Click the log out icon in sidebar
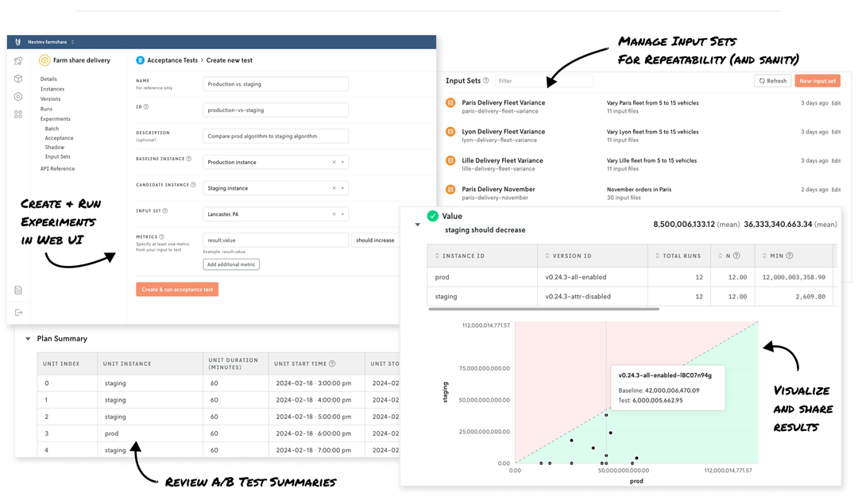This screenshot has height=504, width=858. pyautogui.click(x=18, y=312)
